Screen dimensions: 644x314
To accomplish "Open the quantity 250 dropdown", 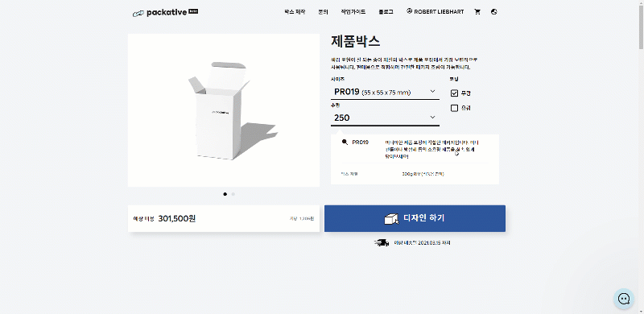I will click(x=385, y=118).
